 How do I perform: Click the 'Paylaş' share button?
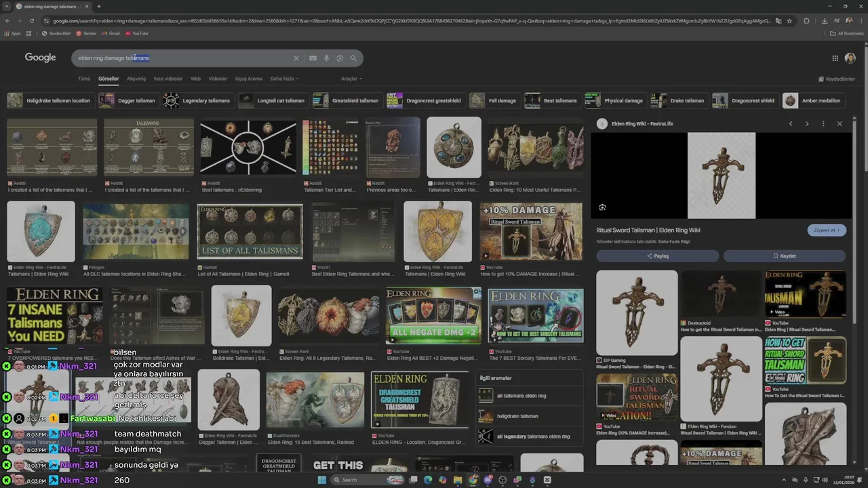(658, 256)
